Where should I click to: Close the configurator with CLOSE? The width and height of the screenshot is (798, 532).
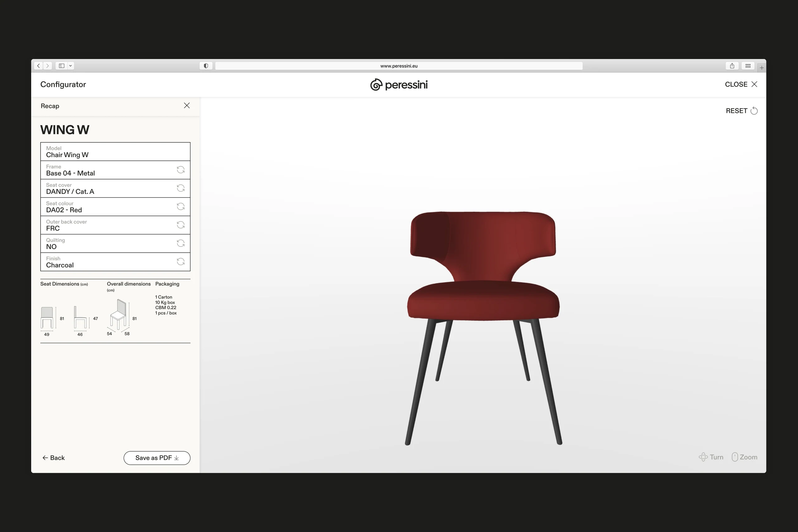[x=741, y=84]
